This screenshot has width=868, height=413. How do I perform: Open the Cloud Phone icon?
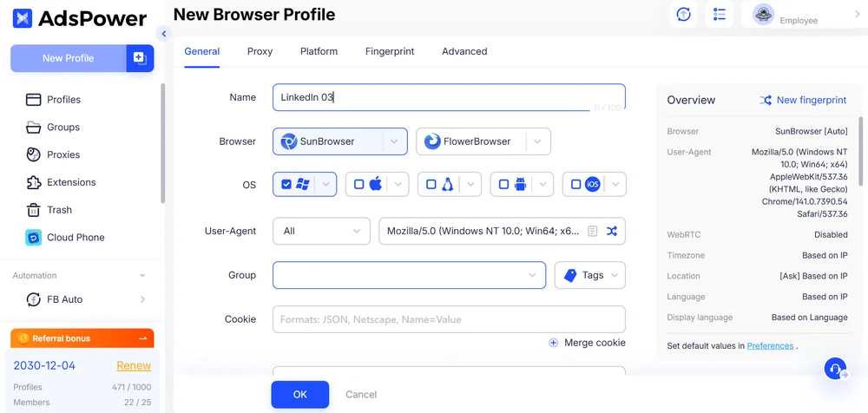(34, 237)
